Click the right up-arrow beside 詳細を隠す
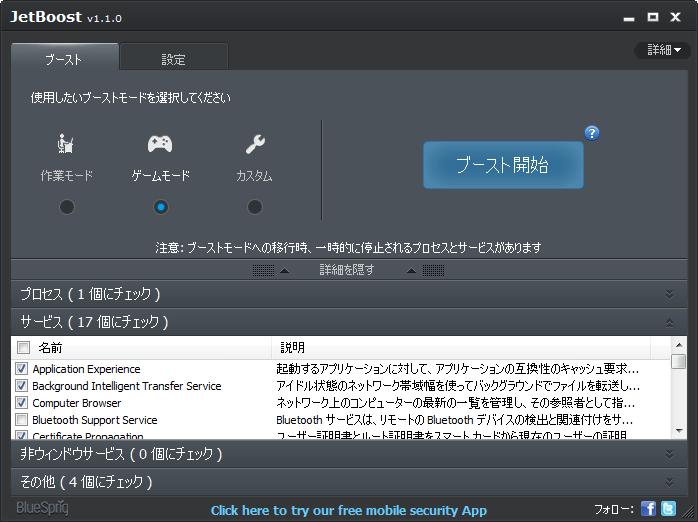Image resolution: width=698 pixels, height=522 pixels. 411,270
